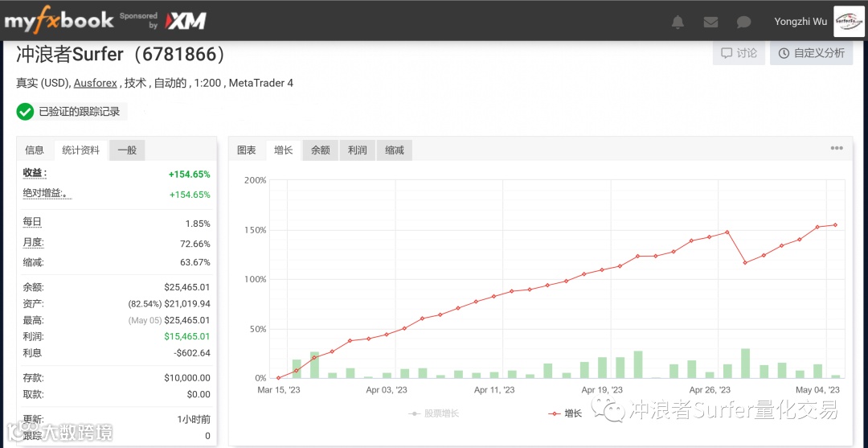
Task: Toggle the red 增长 legend series
Action: (x=565, y=413)
